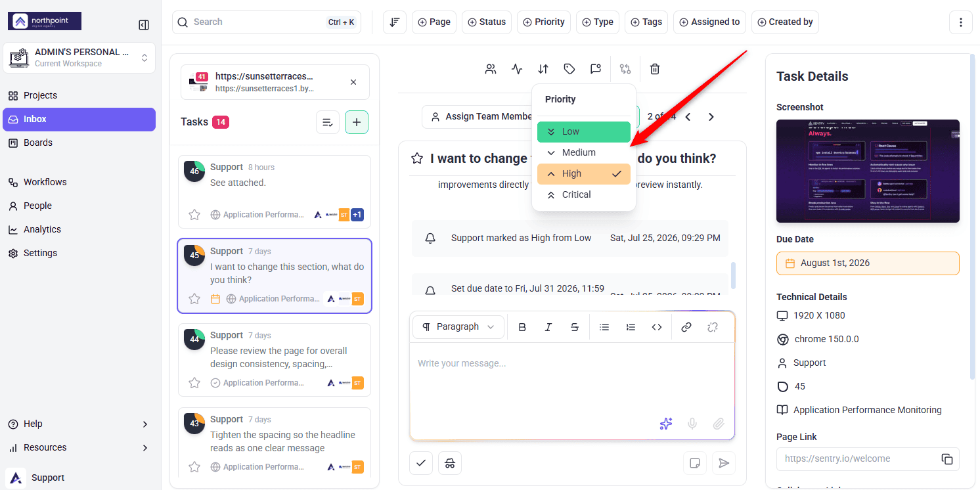Toggle bold formatting in message editor

click(522, 327)
